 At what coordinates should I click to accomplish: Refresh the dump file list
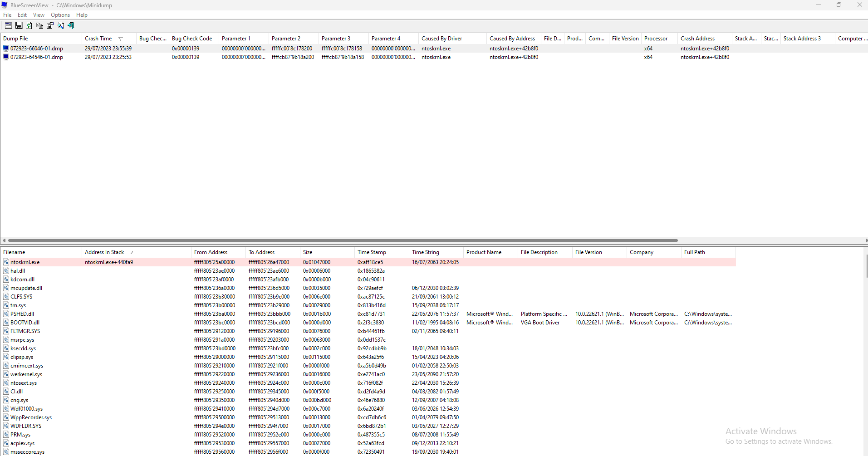28,25
